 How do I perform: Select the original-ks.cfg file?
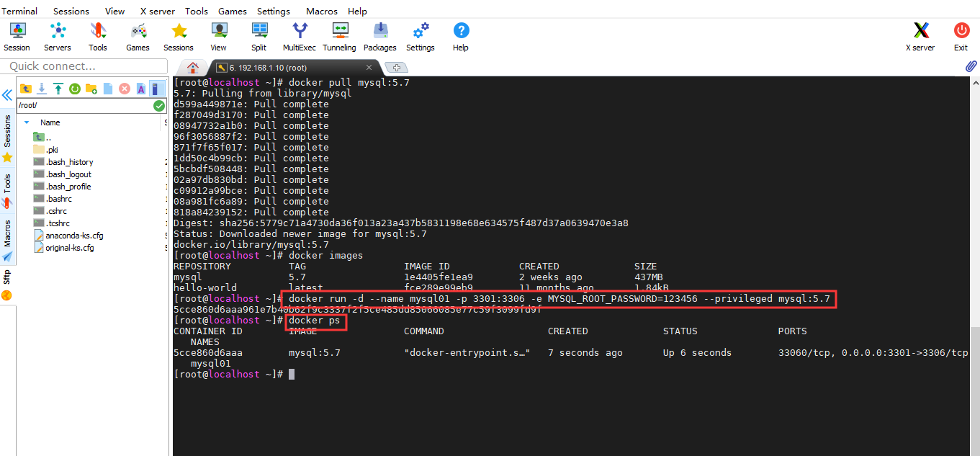coord(63,248)
